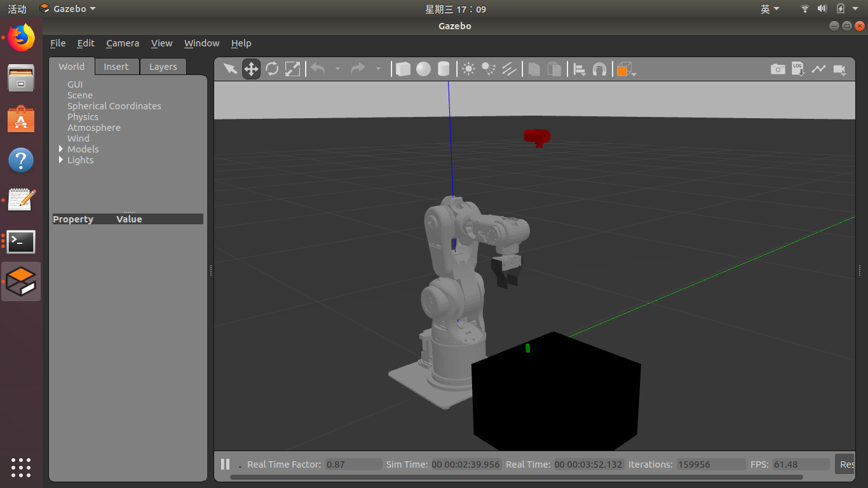This screenshot has height=488, width=868.
Task: Open the align tool
Action: tap(580, 69)
